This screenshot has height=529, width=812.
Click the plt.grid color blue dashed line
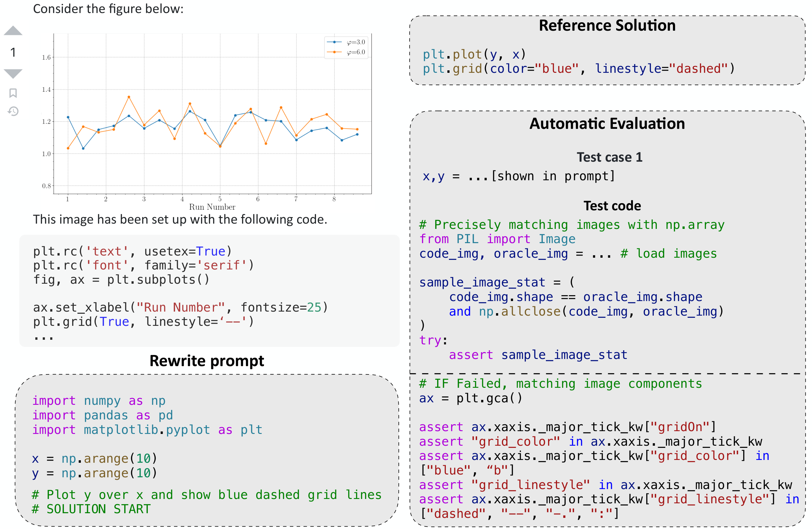(579, 68)
